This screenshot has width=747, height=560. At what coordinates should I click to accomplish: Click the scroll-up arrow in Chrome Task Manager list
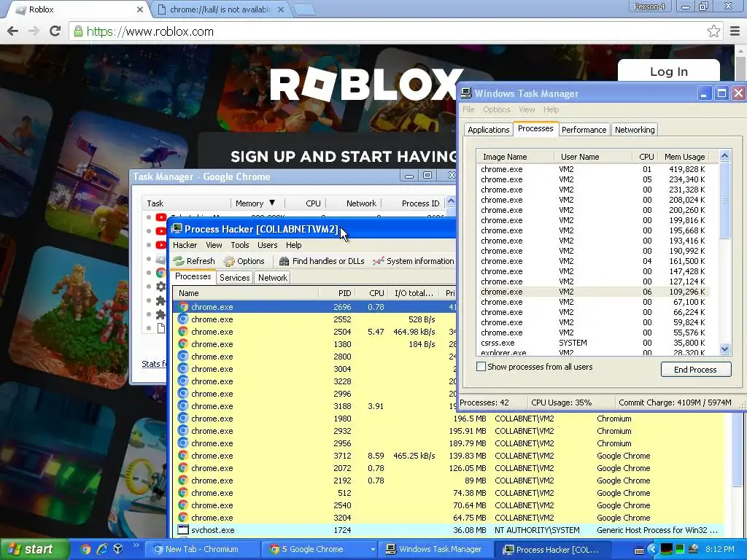click(x=451, y=201)
